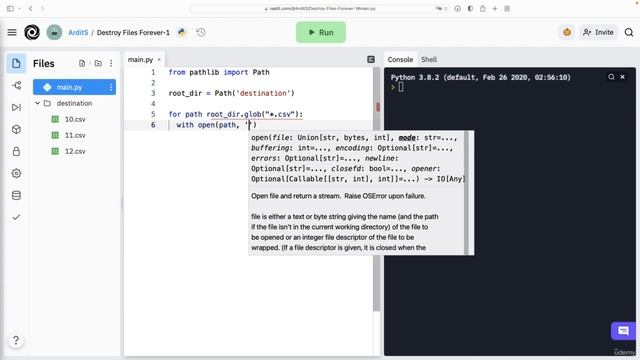Open the Version control sidebar icon
640x360 pixels.
(x=16, y=85)
